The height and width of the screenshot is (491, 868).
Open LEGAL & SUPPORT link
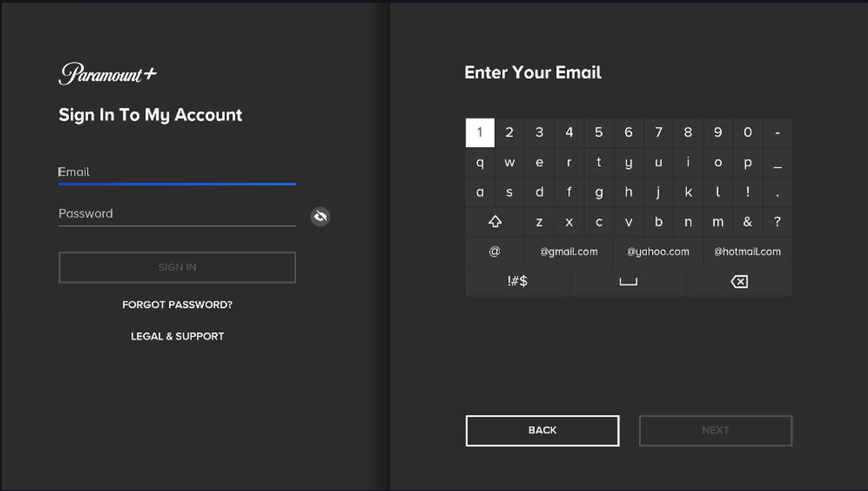pos(177,336)
